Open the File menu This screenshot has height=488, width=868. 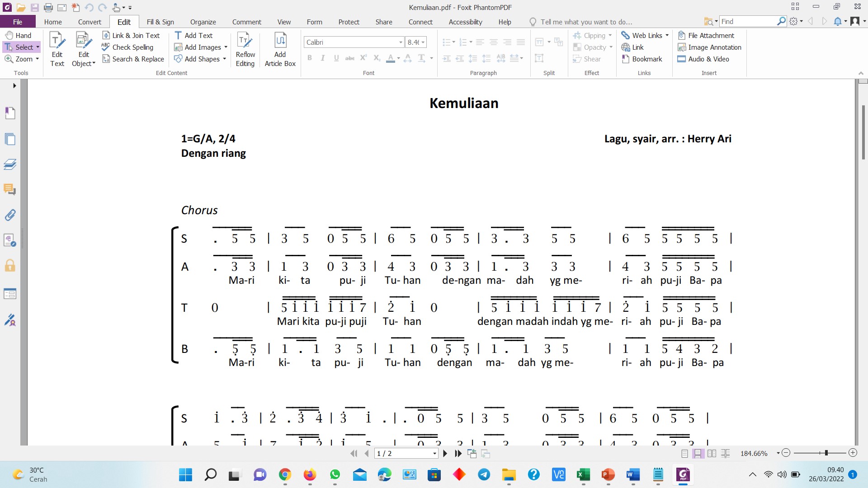(x=18, y=22)
